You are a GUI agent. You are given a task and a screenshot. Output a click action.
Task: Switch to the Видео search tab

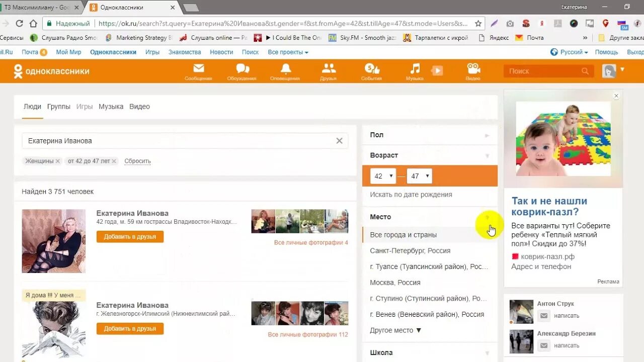tap(139, 107)
